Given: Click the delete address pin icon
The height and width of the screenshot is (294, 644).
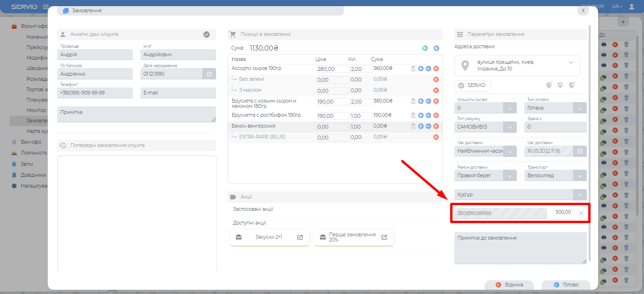Looking at the screenshot, I should tap(572, 86).
